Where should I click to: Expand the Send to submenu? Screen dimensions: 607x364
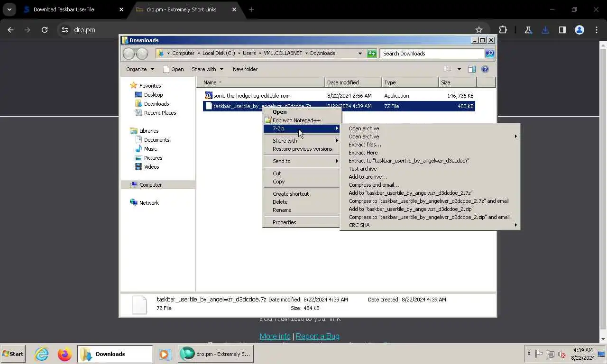point(302,161)
